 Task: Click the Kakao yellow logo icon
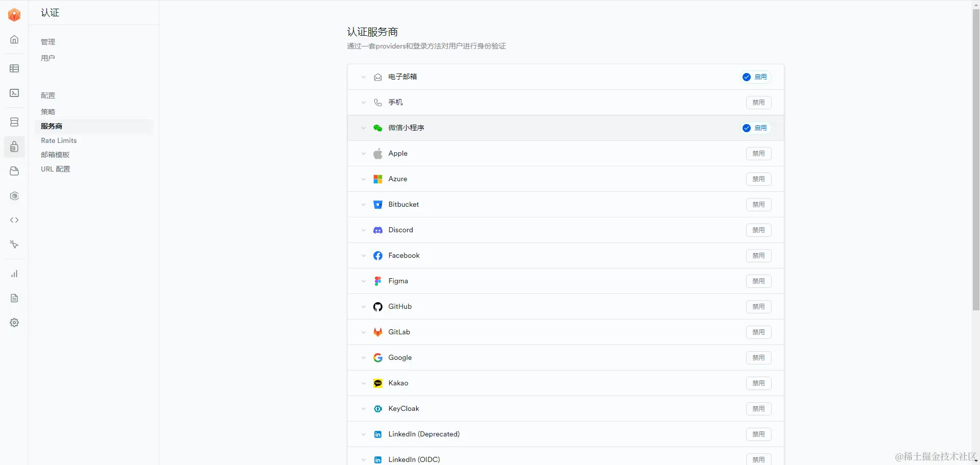[x=378, y=383]
